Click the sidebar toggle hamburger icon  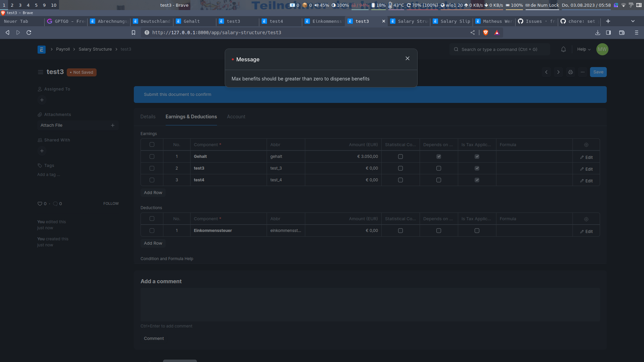coord(41,72)
